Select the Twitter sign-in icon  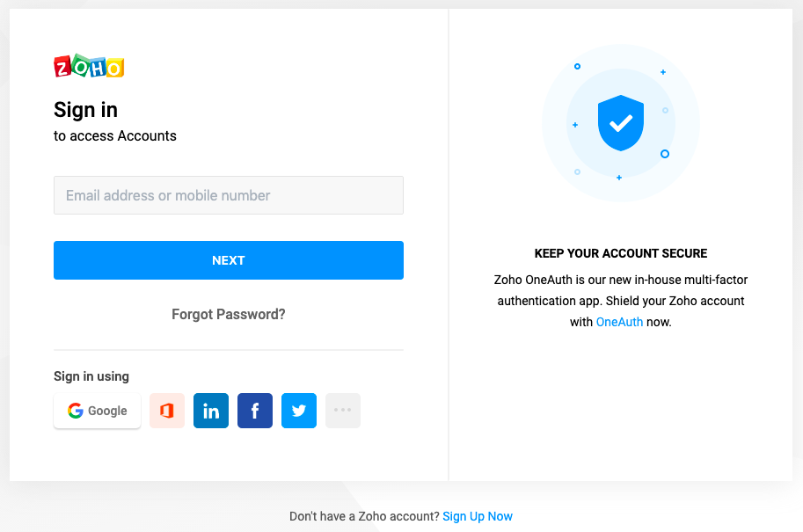[299, 411]
